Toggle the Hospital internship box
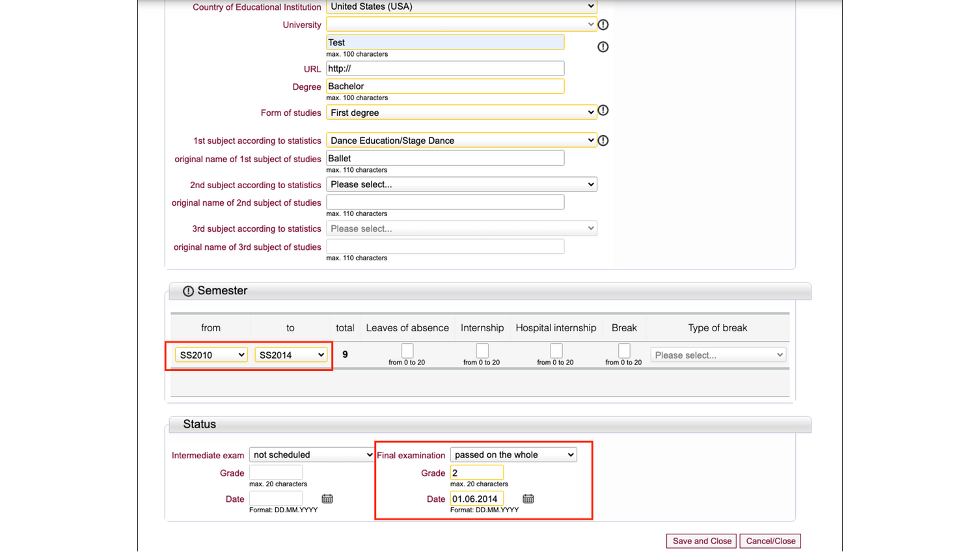The image size is (980, 552). (x=556, y=351)
